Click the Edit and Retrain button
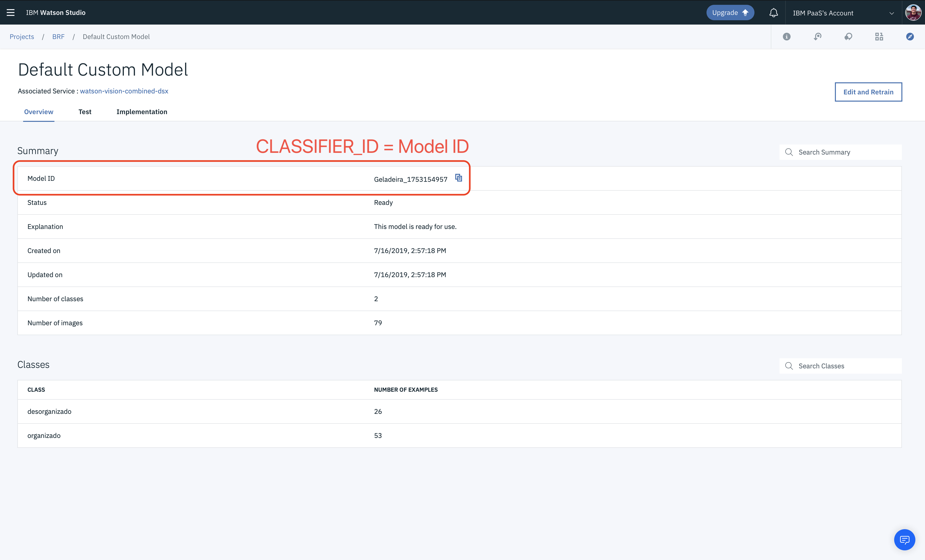This screenshot has height=560, width=925. coord(868,92)
